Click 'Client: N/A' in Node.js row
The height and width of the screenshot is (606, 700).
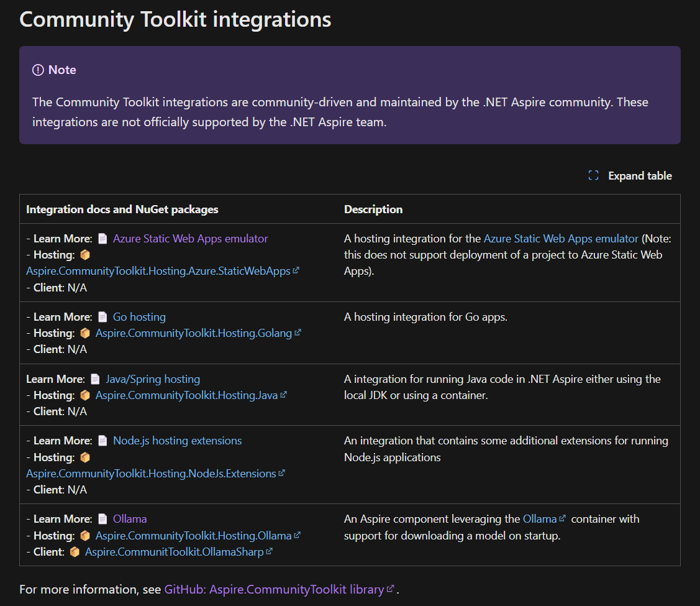pos(60,490)
